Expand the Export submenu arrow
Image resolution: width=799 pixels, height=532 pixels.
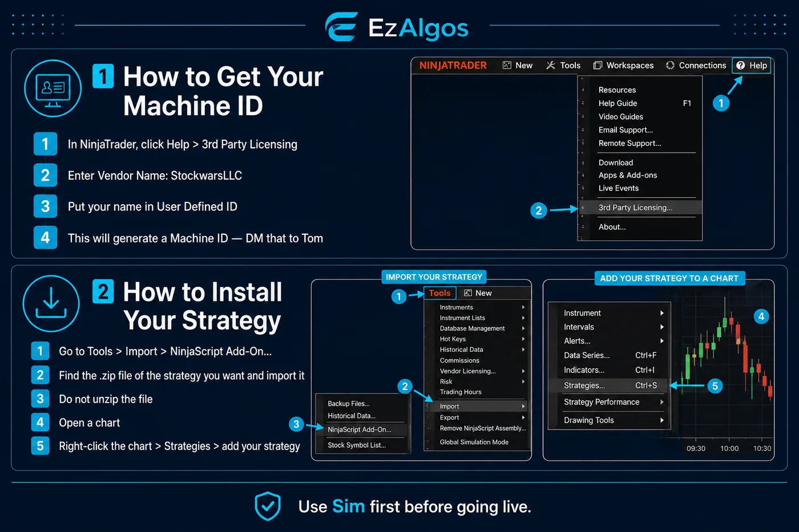(x=523, y=417)
